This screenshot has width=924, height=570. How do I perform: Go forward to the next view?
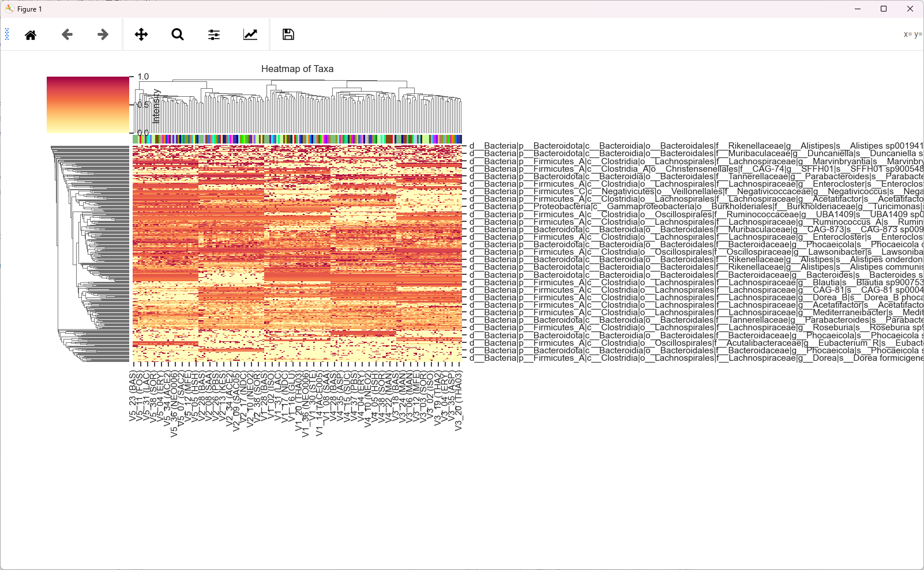(103, 35)
